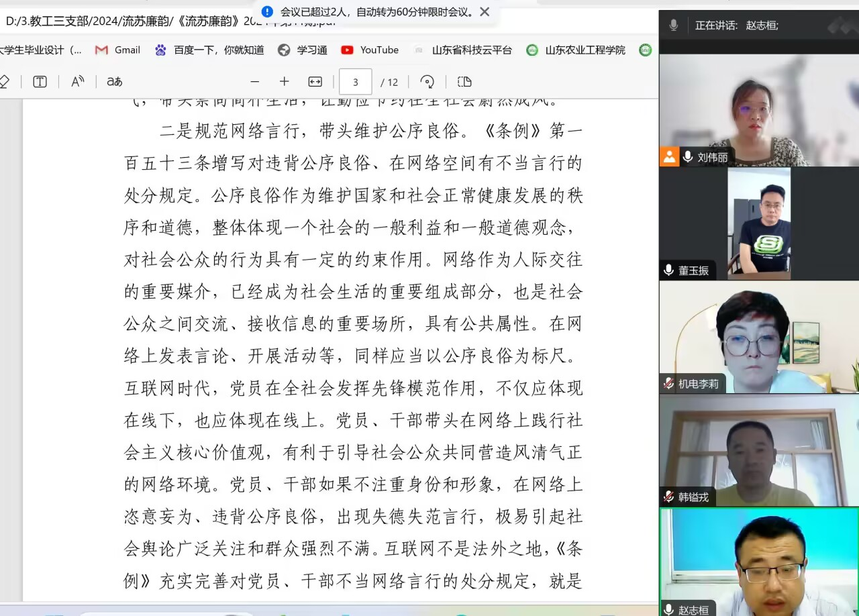Zoom out the PDF with minus button

point(254,82)
